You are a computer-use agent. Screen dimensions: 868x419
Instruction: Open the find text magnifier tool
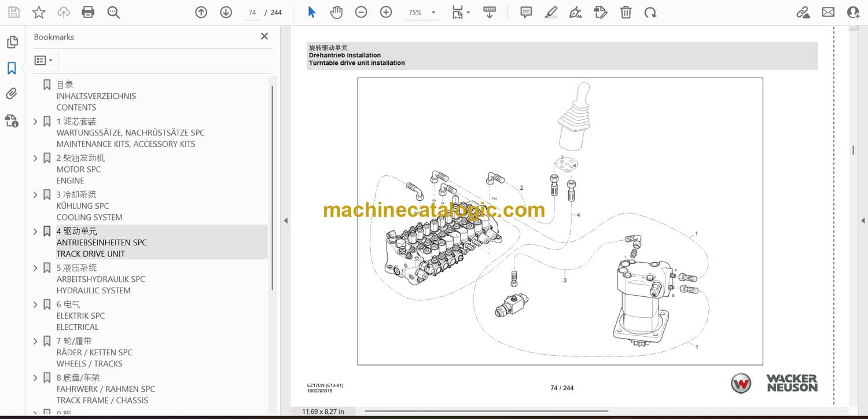pos(113,12)
